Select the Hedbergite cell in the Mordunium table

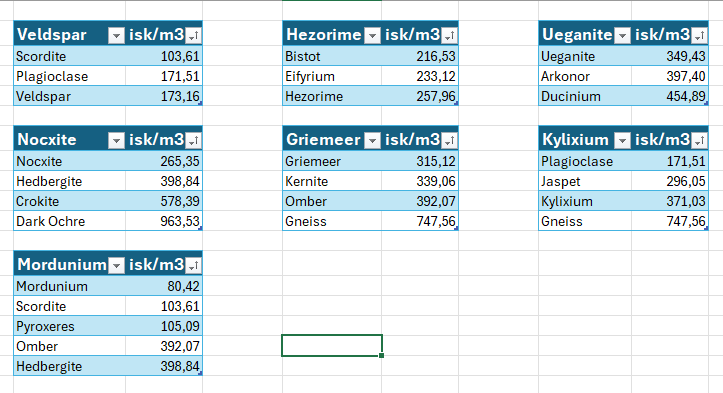[x=70, y=366]
